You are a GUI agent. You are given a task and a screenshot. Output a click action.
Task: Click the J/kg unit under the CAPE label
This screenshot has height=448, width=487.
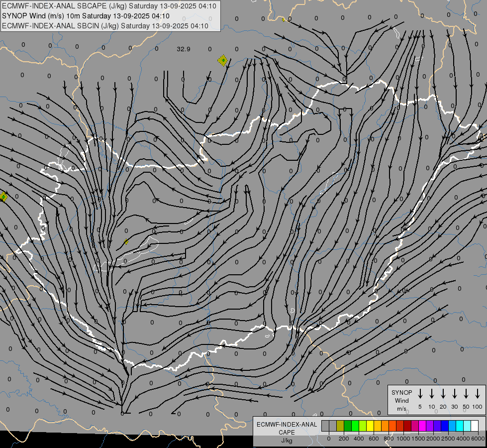pos(287,441)
